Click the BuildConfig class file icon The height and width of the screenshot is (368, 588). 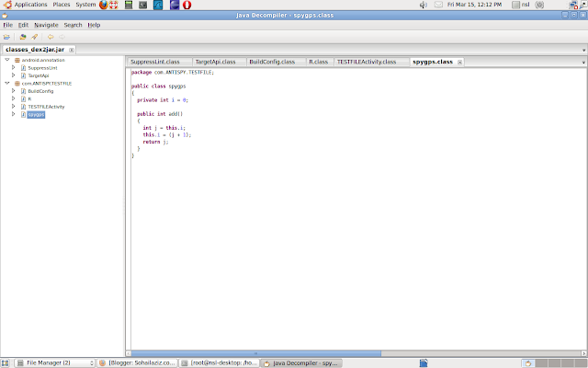(x=23, y=91)
